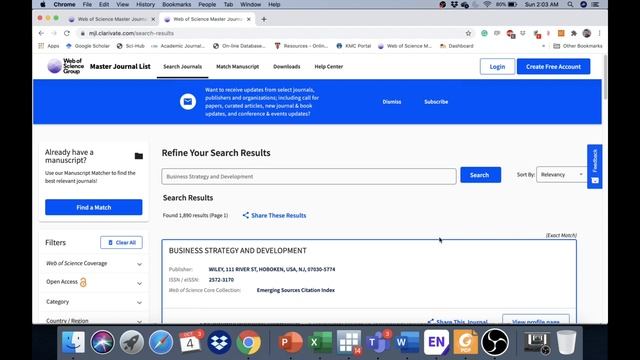Open a new browser tab
The image size is (640, 360).
click(264, 19)
